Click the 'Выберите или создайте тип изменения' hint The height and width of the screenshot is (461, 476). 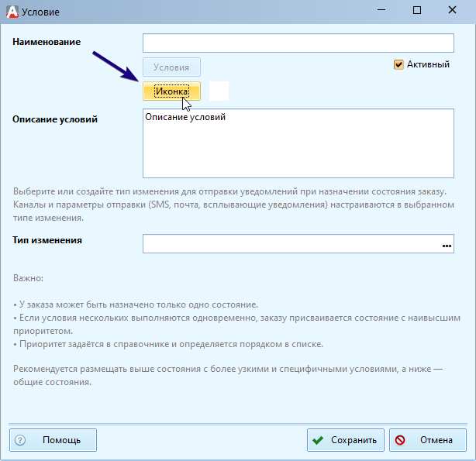tap(234, 205)
